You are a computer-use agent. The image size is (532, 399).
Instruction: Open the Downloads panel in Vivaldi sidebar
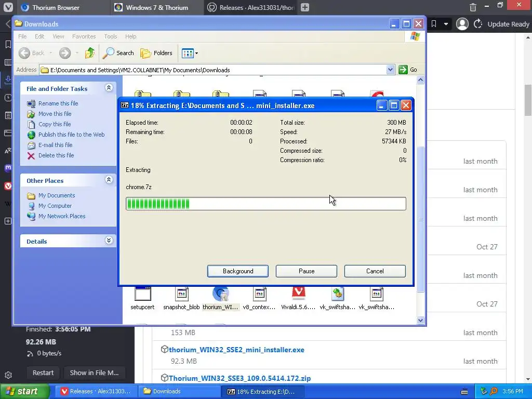[8, 79]
